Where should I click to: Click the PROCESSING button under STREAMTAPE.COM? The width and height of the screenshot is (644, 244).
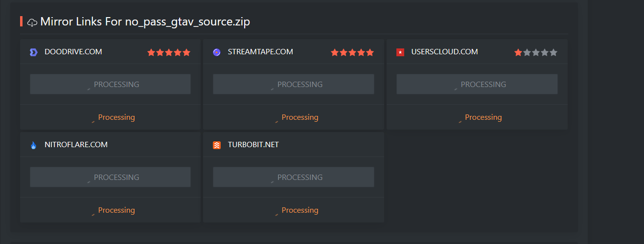(294, 84)
